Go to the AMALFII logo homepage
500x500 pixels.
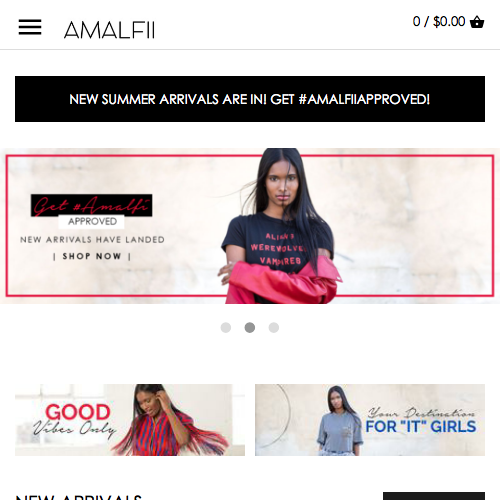[109, 30]
